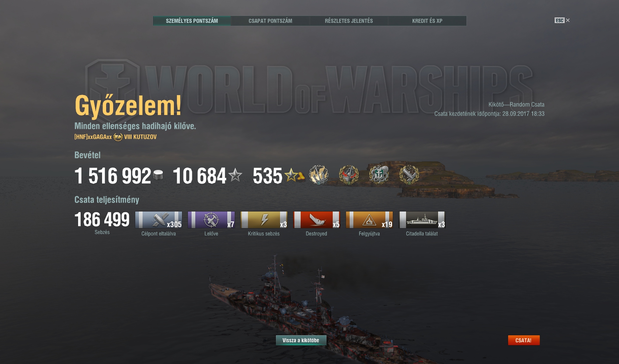Start a new battle with CSATA!

tap(524, 340)
